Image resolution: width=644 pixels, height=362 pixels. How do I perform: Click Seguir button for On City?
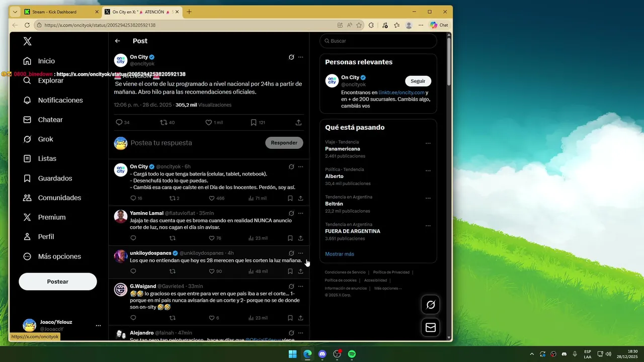tap(418, 81)
